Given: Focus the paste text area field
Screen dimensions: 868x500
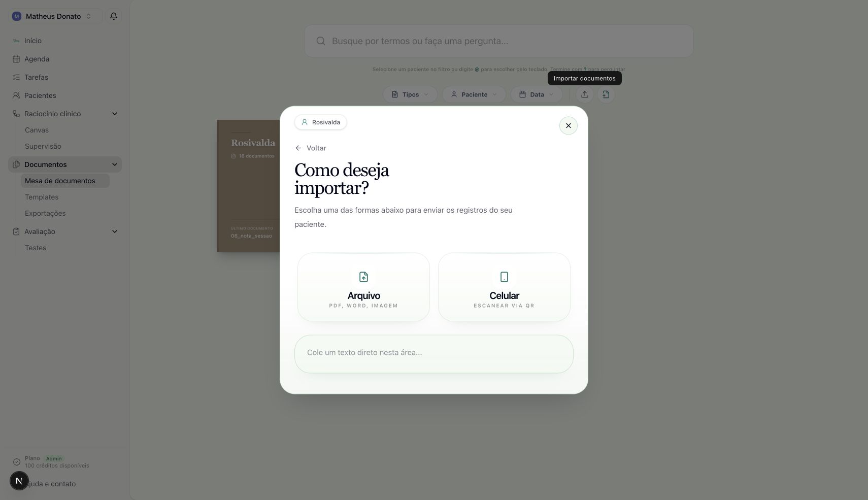Looking at the screenshot, I should 434,354.
